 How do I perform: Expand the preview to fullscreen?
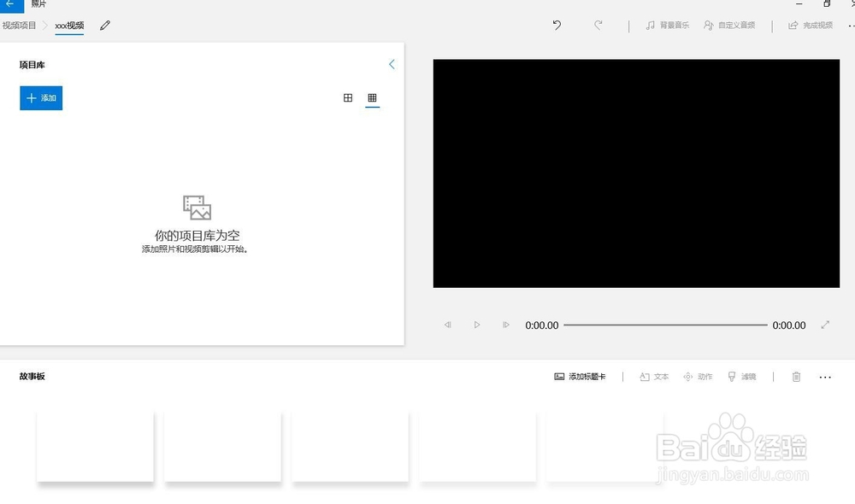[825, 325]
